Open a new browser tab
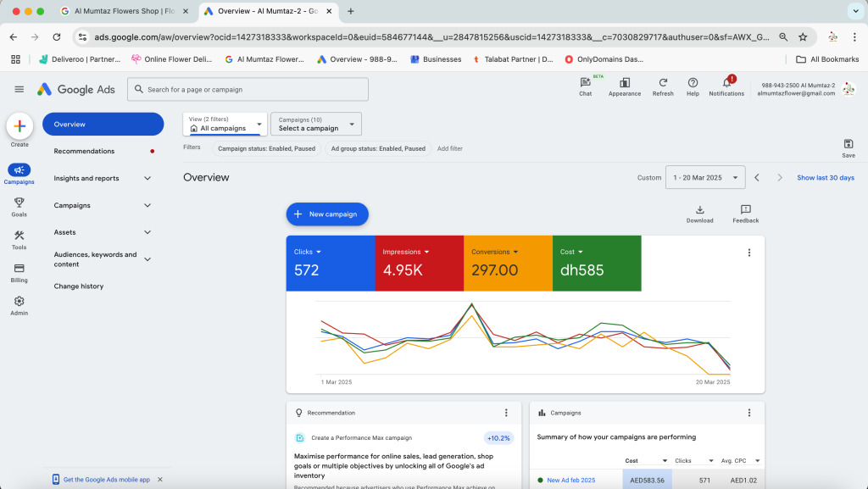Viewport: 868px width, 489px height. point(350,11)
